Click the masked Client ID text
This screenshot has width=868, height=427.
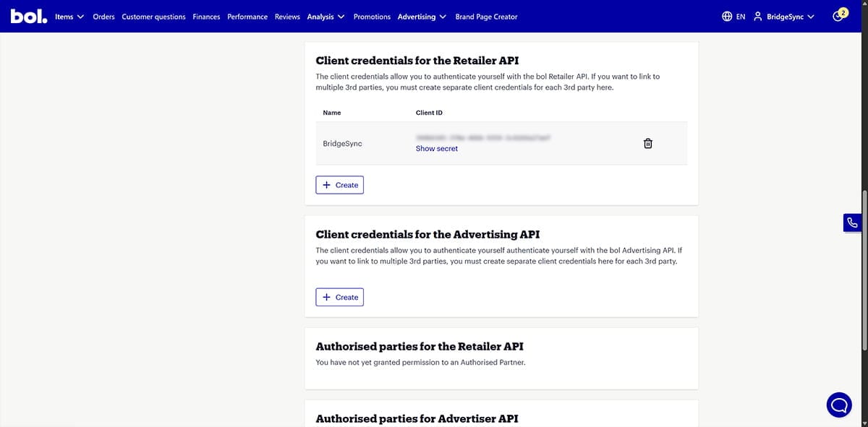(482, 137)
